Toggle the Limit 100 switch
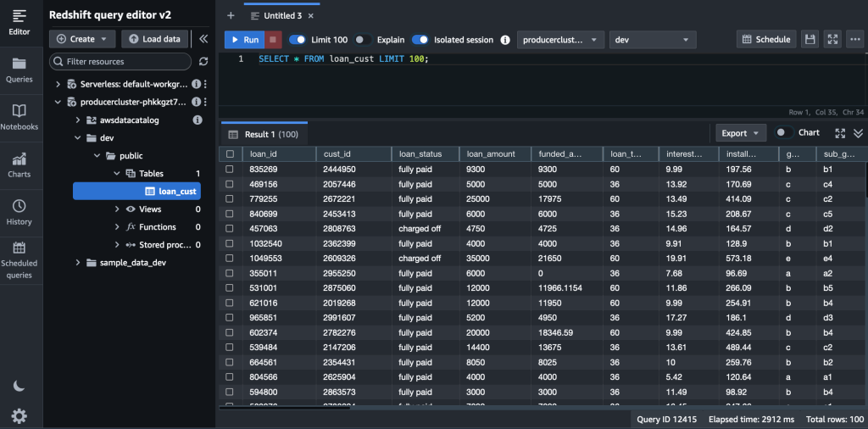The height and width of the screenshot is (429, 868). click(298, 40)
